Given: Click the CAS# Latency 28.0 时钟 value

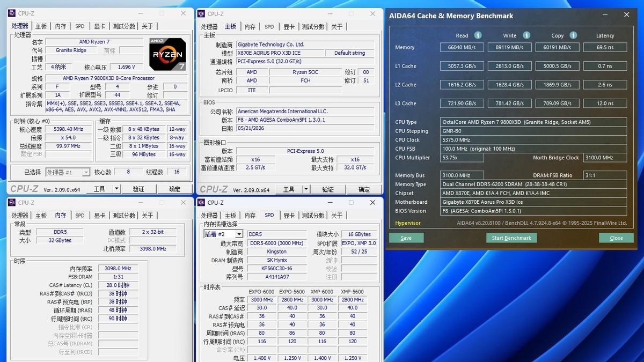Looking at the screenshot, I should pyautogui.click(x=118, y=285).
